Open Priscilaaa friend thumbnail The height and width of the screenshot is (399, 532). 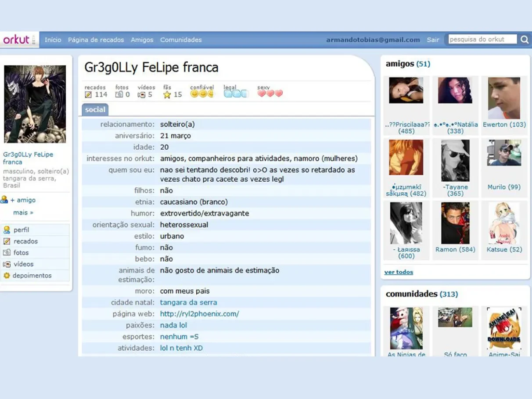[406, 90]
